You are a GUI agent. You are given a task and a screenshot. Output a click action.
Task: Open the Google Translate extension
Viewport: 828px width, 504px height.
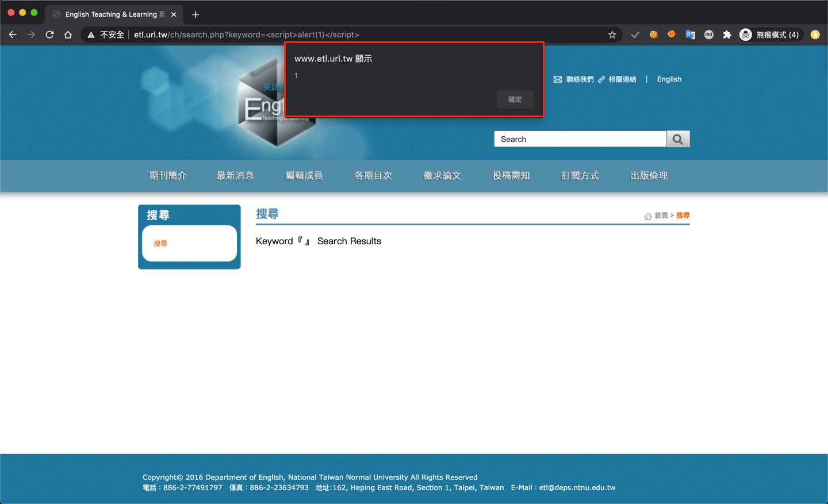click(x=691, y=34)
